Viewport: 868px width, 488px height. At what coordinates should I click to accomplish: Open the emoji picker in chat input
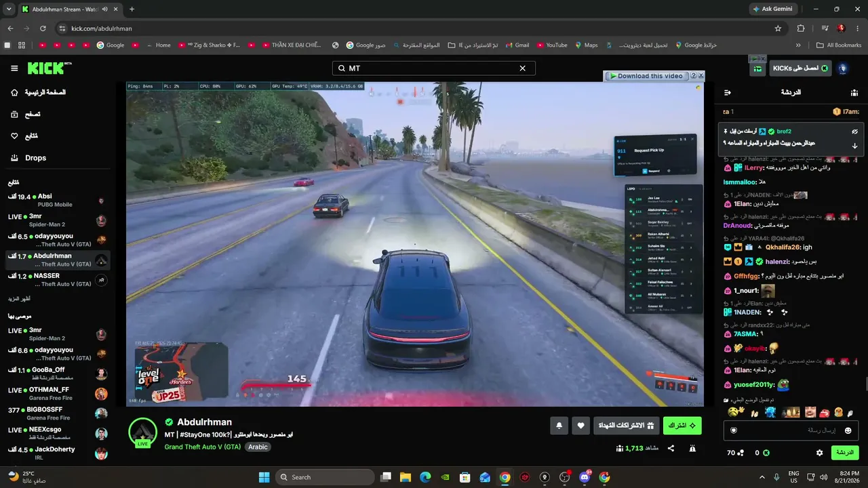[x=848, y=430]
